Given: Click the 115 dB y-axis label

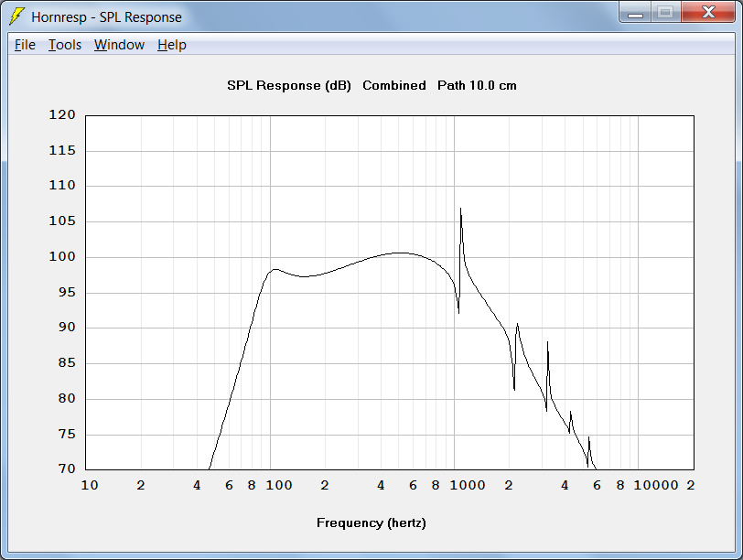Looking at the screenshot, I should (x=62, y=151).
